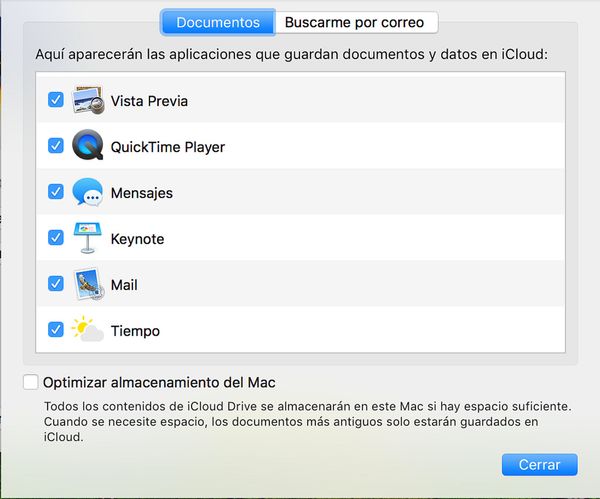Click the Optimizar almacenamiento del Mac label
The image size is (600, 499).
159,382
